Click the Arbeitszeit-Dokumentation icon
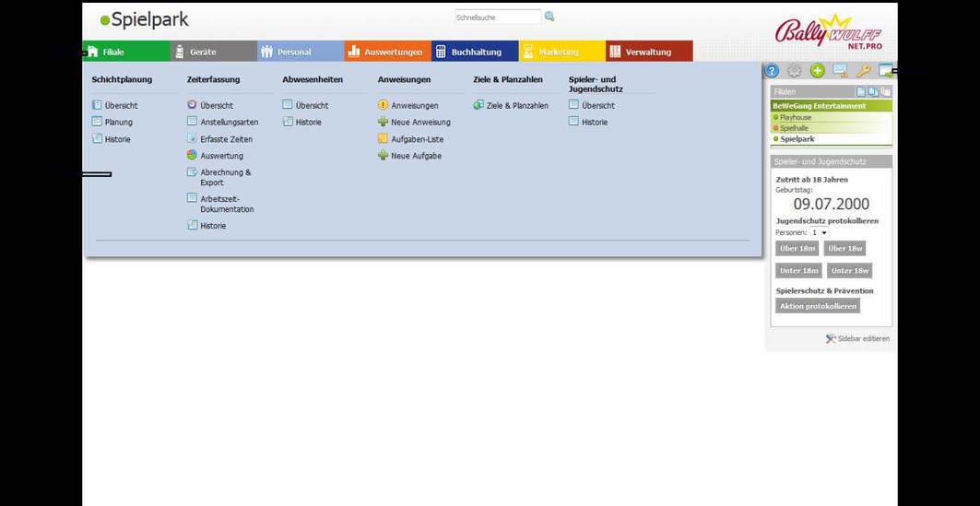 192,198
